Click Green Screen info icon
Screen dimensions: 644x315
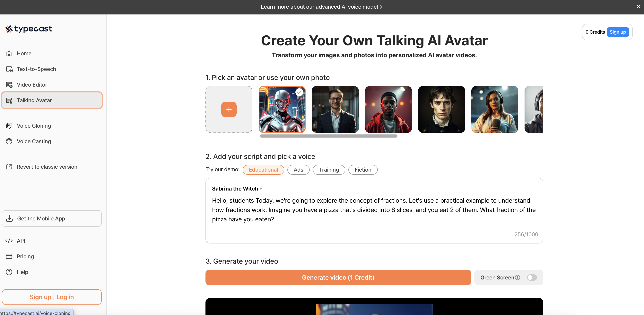518,277
